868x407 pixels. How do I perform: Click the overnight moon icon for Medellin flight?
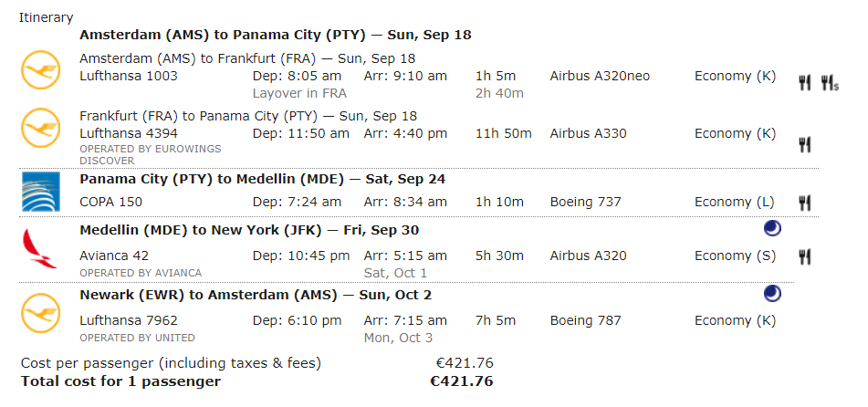coord(772,228)
